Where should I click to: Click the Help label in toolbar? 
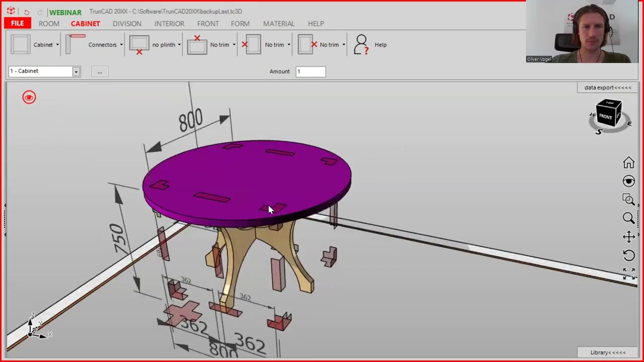click(380, 45)
